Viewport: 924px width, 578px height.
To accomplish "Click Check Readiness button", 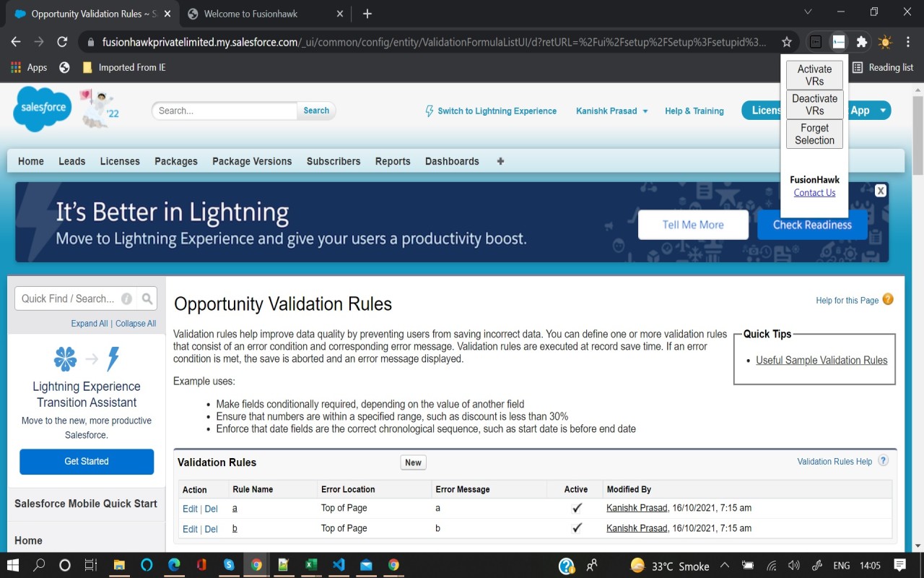I will (x=812, y=225).
